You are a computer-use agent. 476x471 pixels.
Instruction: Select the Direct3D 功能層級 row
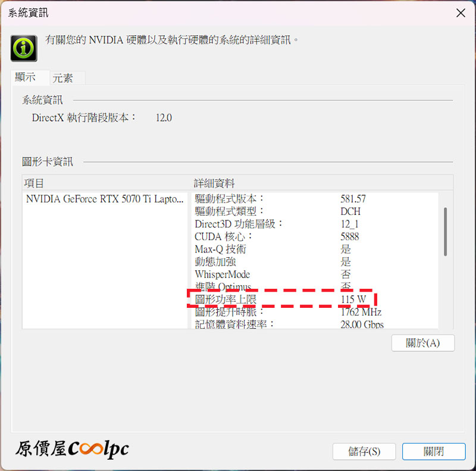click(316, 224)
